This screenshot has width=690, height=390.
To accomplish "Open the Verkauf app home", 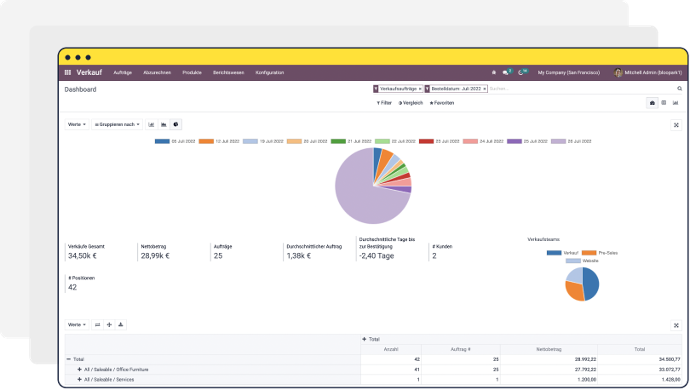I will coord(89,73).
